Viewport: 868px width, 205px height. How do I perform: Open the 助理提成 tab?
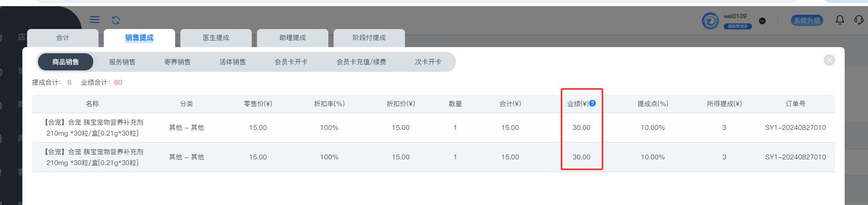click(293, 38)
